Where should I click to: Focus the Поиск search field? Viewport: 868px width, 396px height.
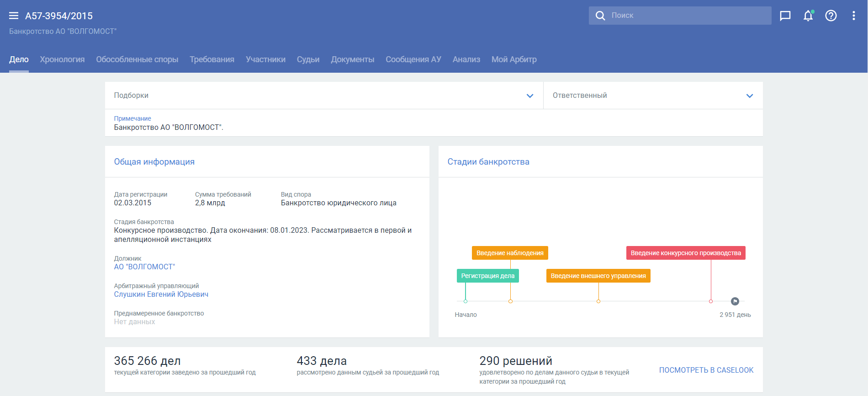[x=680, y=16]
